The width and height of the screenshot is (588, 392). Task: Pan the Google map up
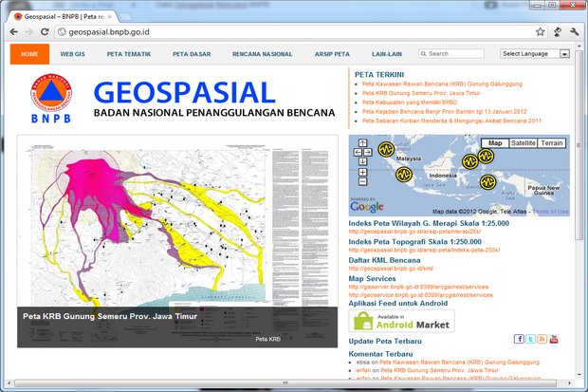coord(362,142)
